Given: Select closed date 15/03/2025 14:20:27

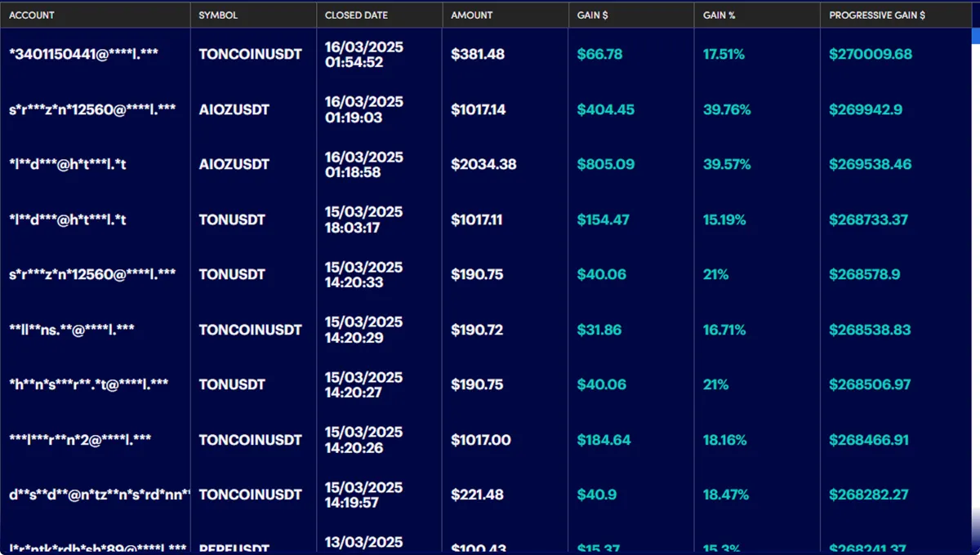Looking at the screenshot, I should pos(364,384).
